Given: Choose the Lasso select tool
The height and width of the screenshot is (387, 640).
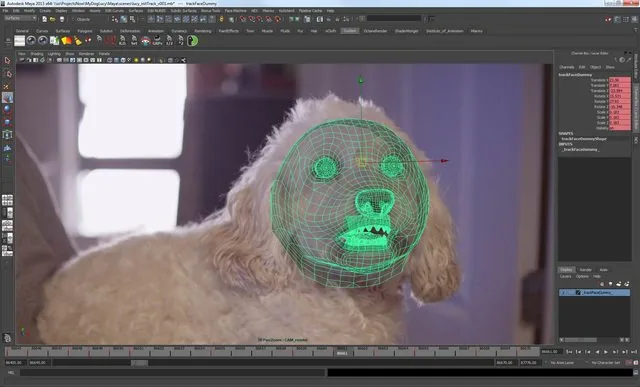Looking at the screenshot, I should coord(7,73).
